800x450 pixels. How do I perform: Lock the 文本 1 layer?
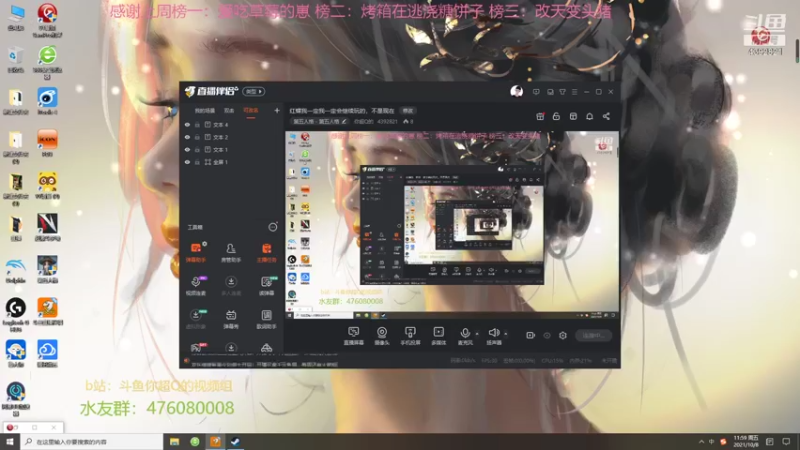[x=197, y=149]
